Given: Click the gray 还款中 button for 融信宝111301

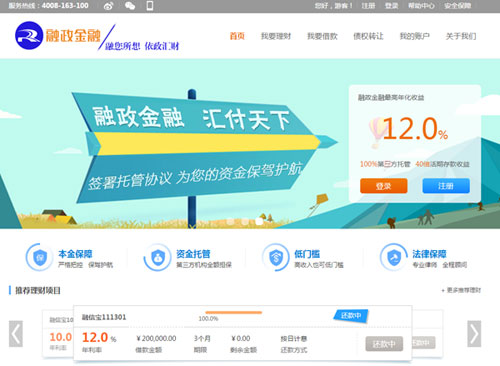Looking at the screenshot, I should [384, 344].
